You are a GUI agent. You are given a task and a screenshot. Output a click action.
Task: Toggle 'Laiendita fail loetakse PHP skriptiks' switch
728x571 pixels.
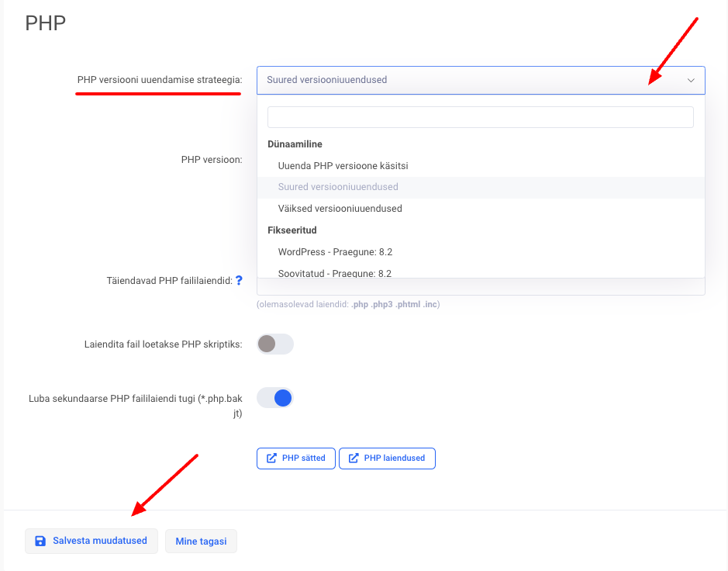point(275,344)
